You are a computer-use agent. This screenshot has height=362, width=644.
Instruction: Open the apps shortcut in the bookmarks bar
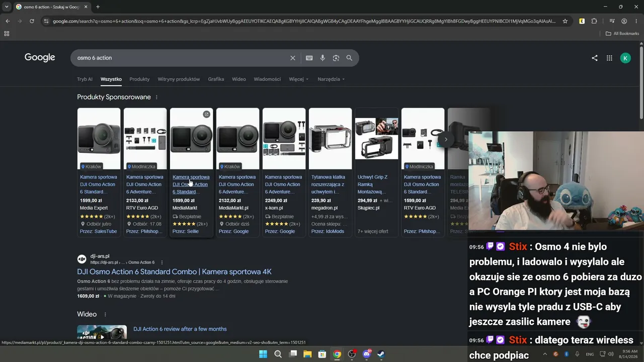click(x=7, y=34)
